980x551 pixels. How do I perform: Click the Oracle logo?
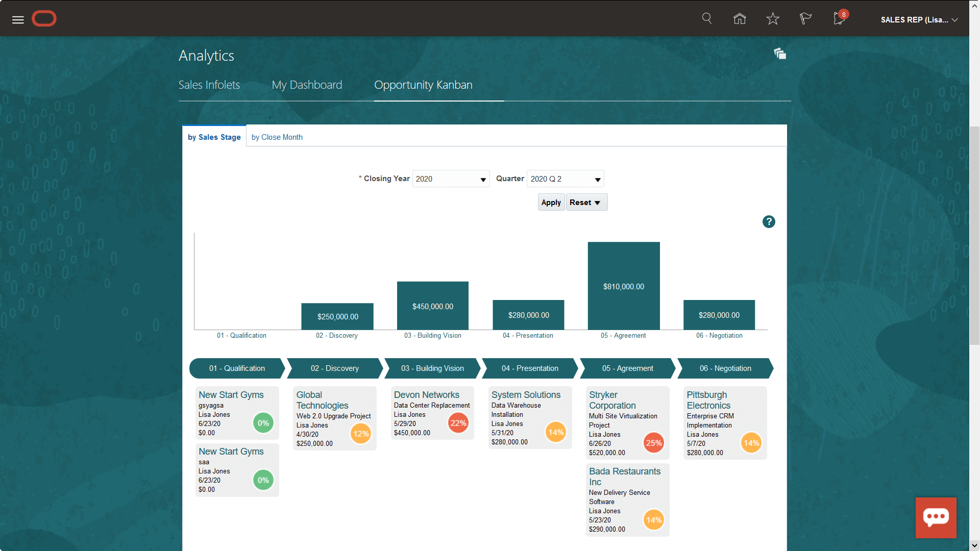[x=44, y=18]
